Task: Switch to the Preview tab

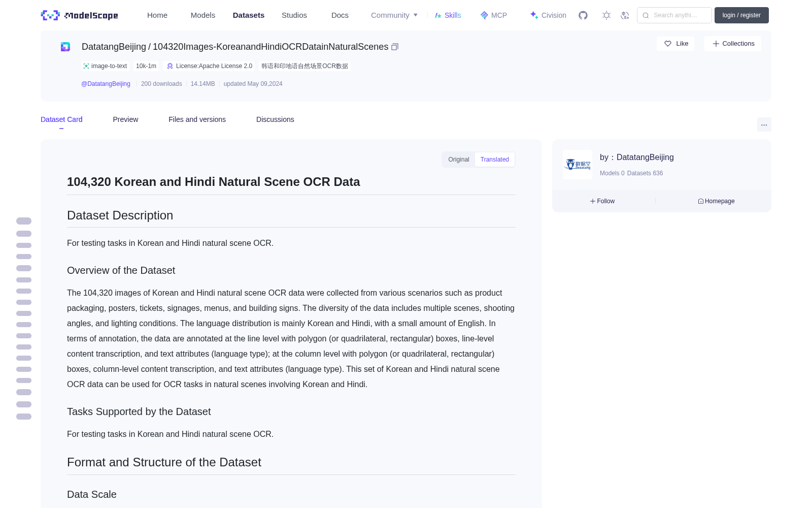Action: pos(125,119)
